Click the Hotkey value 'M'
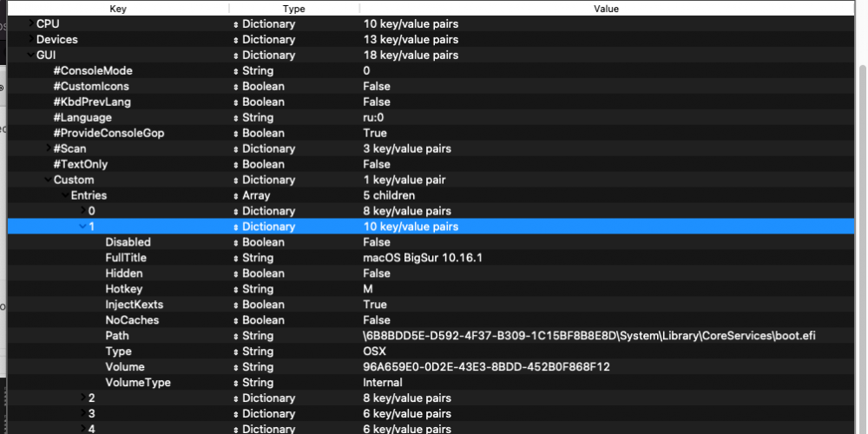Image resolution: width=868 pixels, height=434 pixels. coord(367,289)
